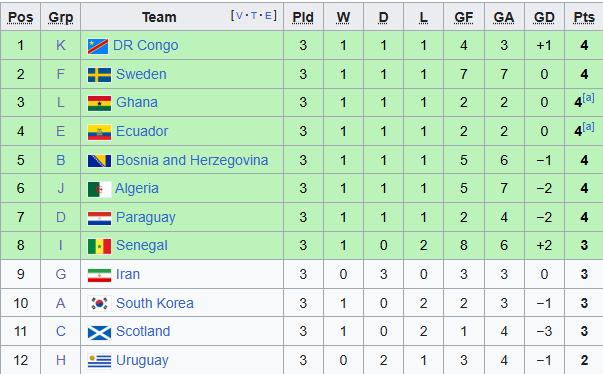Click the DR Congo flag icon
The height and width of the screenshot is (374, 603).
(98, 46)
